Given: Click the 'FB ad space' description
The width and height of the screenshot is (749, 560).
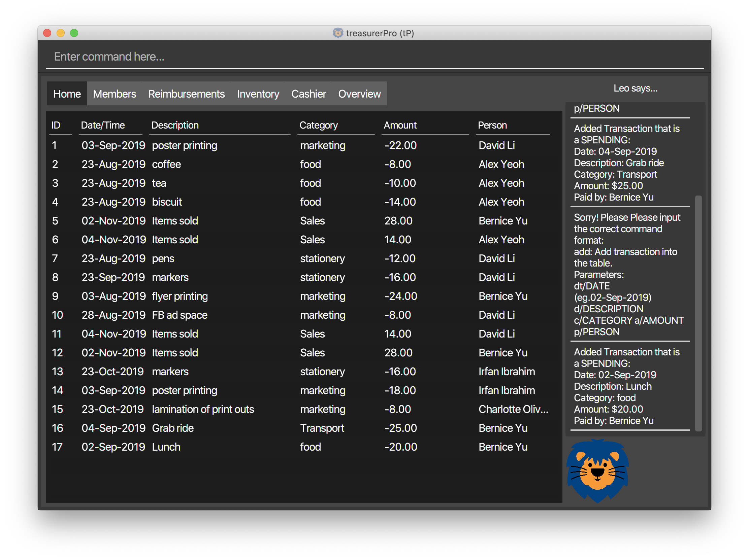Looking at the screenshot, I should [180, 315].
